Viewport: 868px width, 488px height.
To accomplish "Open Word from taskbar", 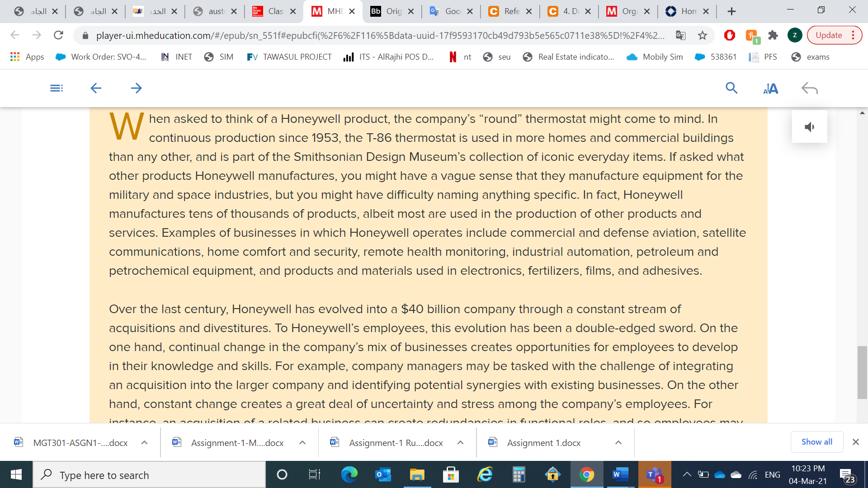I will tap(620, 475).
